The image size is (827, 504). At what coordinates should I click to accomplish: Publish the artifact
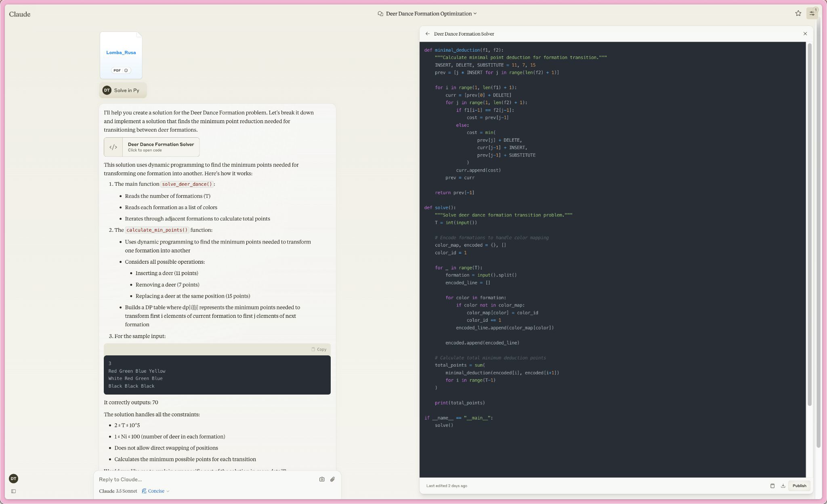tap(799, 486)
